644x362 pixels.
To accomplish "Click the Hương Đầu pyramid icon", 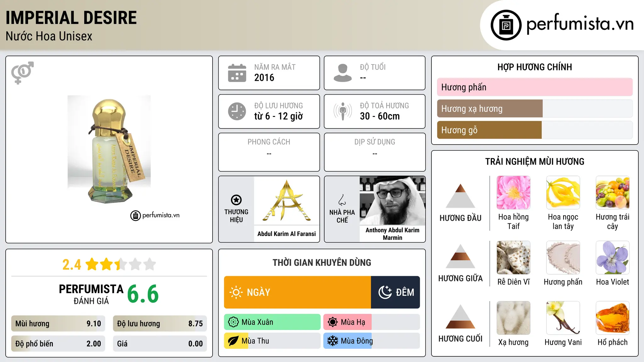I will pyautogui.click(x=460, y=195).
